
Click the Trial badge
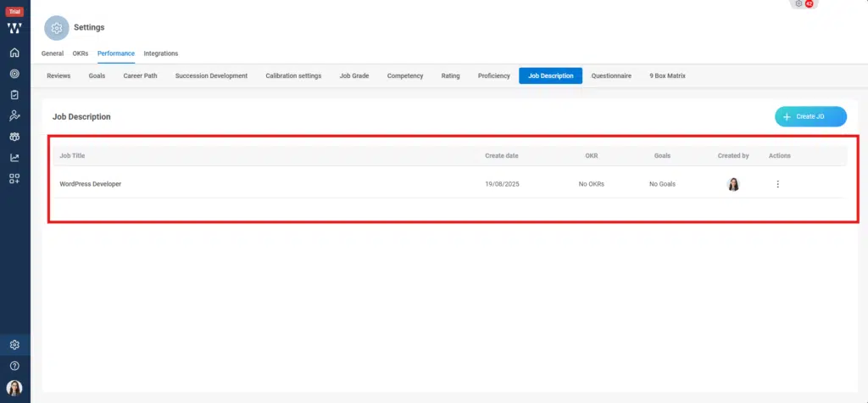pos(15,12)
